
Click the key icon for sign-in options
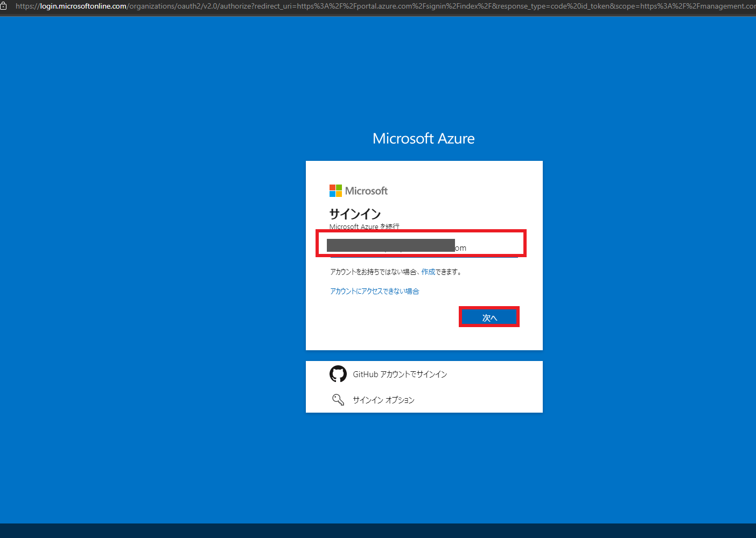click(x=338, y=400)
